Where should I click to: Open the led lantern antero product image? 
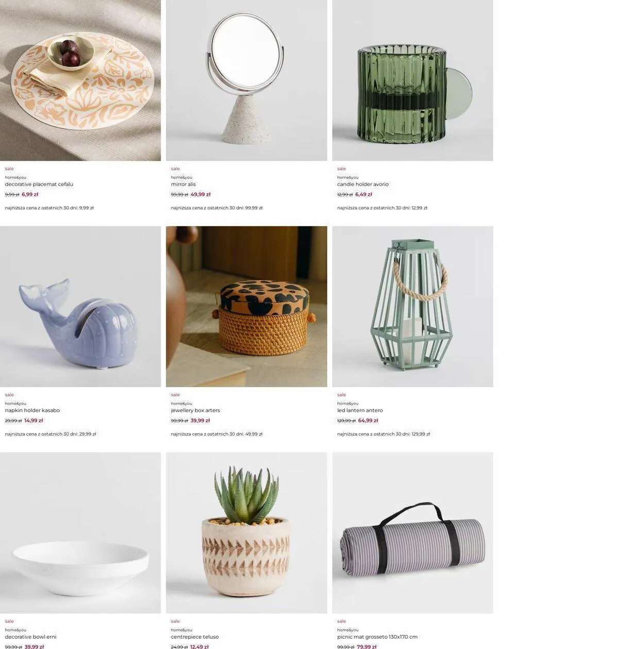tap(413, 306)
